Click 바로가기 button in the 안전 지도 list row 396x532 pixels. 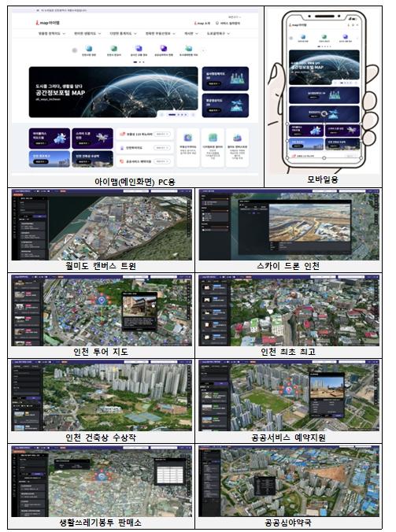click(162, 148)
